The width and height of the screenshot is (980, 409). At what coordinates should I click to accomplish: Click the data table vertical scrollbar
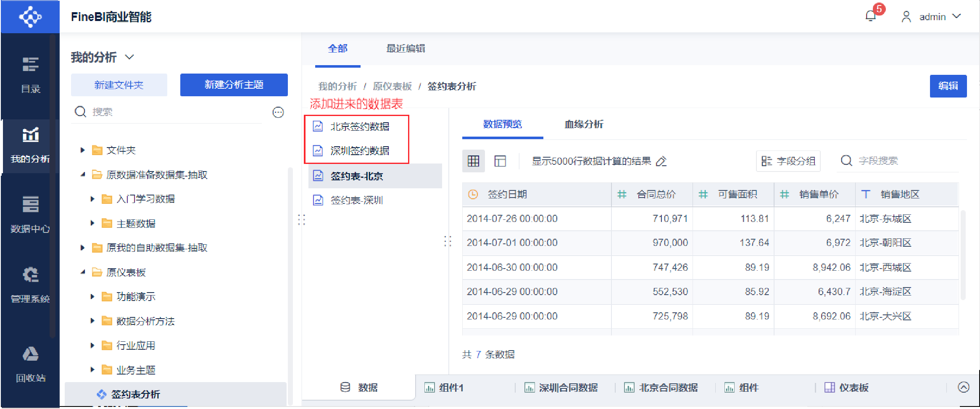coord(963,255)
